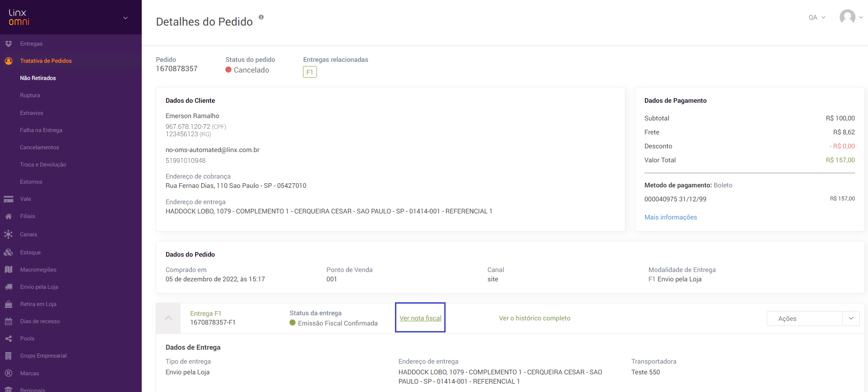This screenshot has width=868, height=392.
Task: Follow the Ver nota fiscal link
Action: click(421, 318)
